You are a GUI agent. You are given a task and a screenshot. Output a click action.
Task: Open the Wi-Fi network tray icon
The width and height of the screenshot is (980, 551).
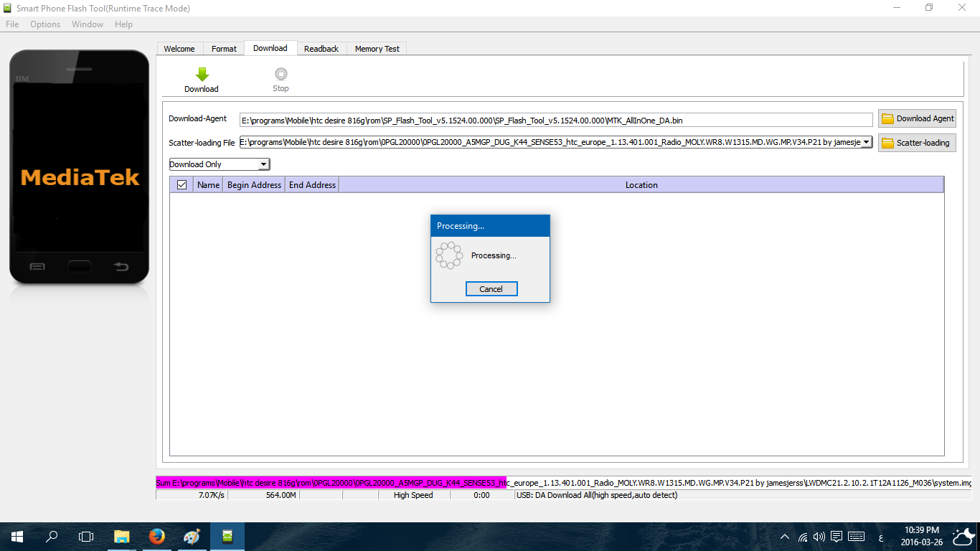click(x=803, y=537)
